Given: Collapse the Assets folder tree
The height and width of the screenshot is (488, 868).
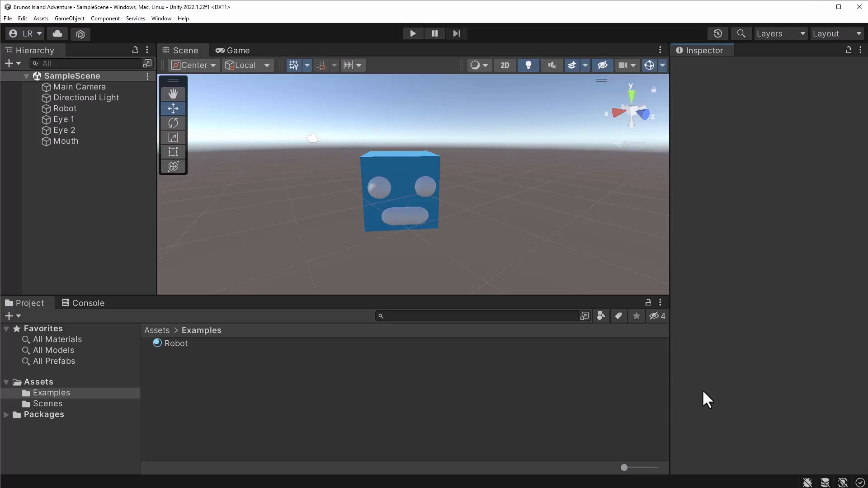Looking at the screenshot, I should (6, 382).
